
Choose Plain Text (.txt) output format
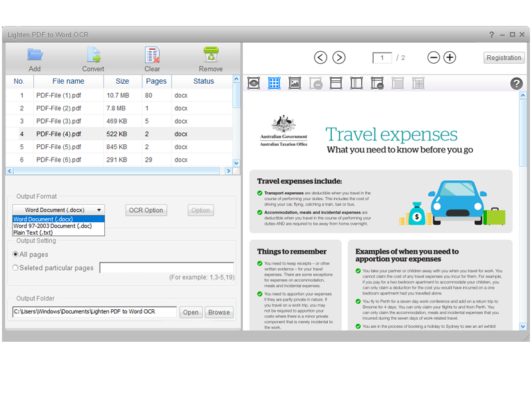pyautogui.click(x=58, y=233)
